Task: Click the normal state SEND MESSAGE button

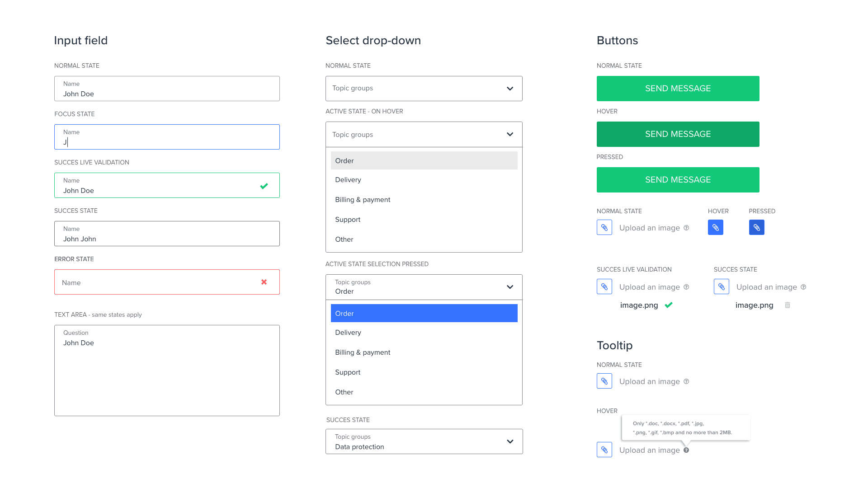Action: (x=678, y=89)
